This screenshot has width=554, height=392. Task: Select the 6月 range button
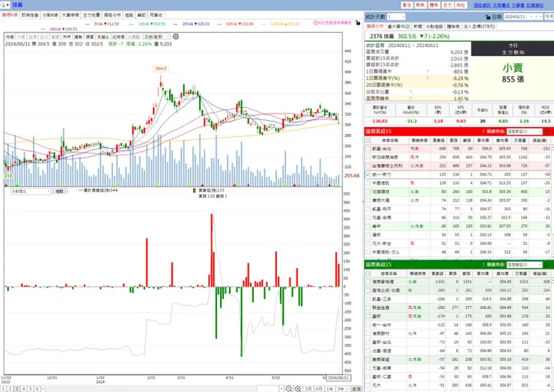pyautogui.click(x=319, y=389)
